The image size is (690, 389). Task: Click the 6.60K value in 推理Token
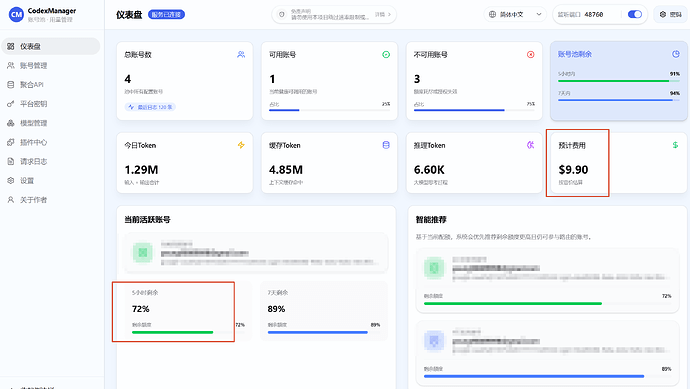tap(429, 170)
